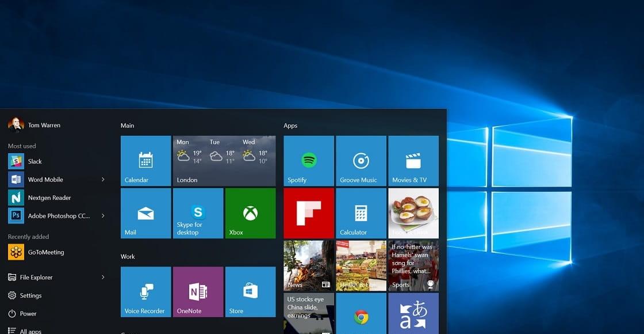Launch Nextgen Reader from the Start menu
Viewport: 644px width, 334px height.
[57, 198]
